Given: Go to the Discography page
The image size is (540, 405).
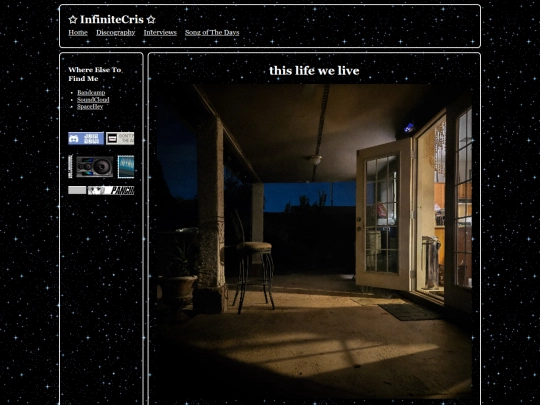Looking at the screenshot, I should 116,32.
